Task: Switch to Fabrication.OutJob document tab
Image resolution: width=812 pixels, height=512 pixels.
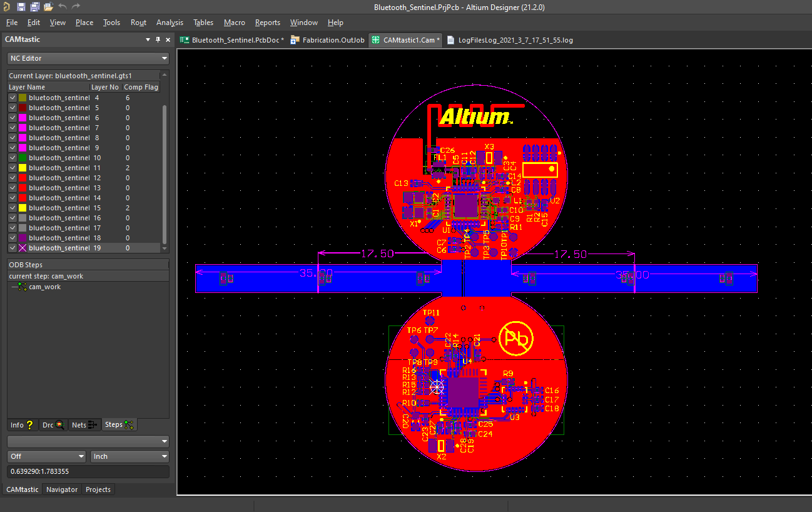Action: click(328, 40)
